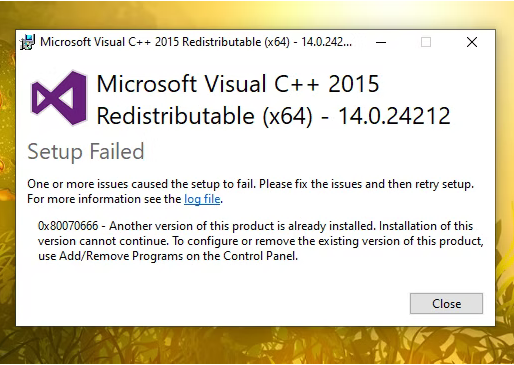The width and height of the screenshot is (514, 365).
Task: Click the 0x80070666 error code text
Action: (68, 226)
